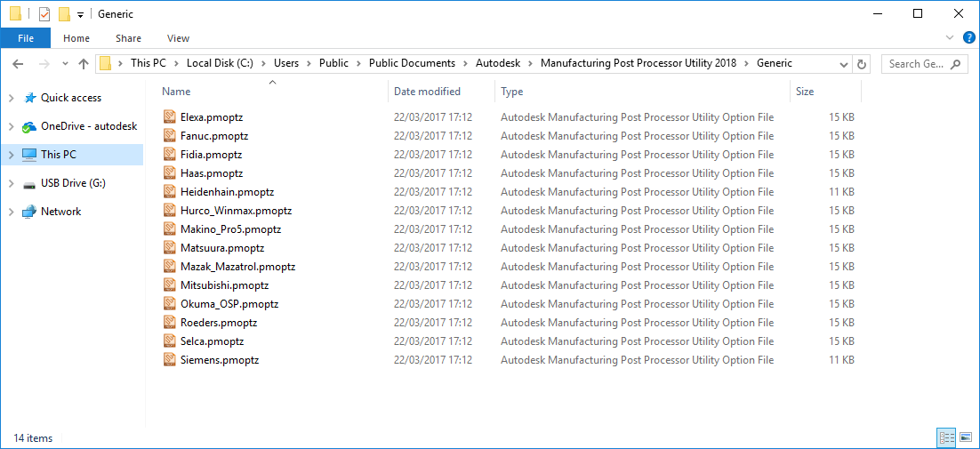This screenshot has height=449, width=980.
Task: Switch to Large icons view layout
Action: click(x=966, y=437)
